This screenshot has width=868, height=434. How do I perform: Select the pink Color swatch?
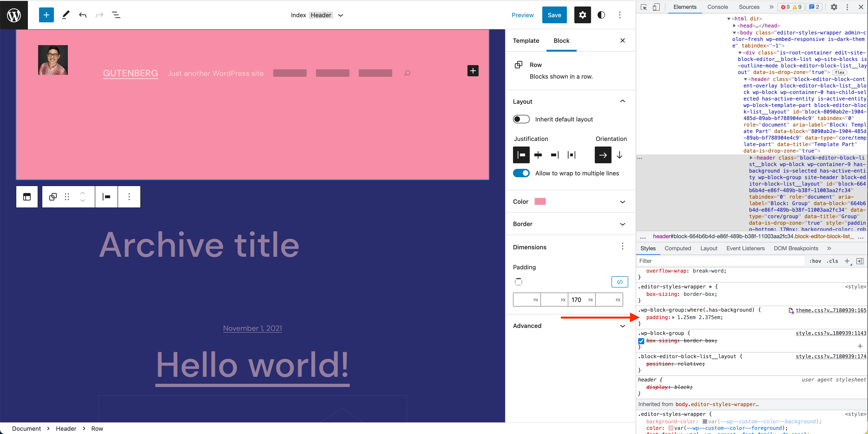click(x=540, y=201)
